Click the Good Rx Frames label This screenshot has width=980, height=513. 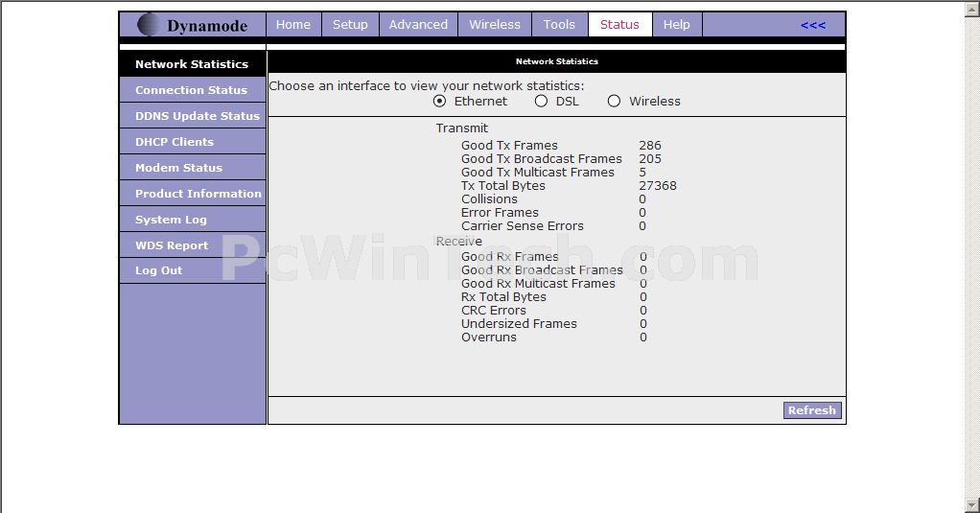[510, 257]
